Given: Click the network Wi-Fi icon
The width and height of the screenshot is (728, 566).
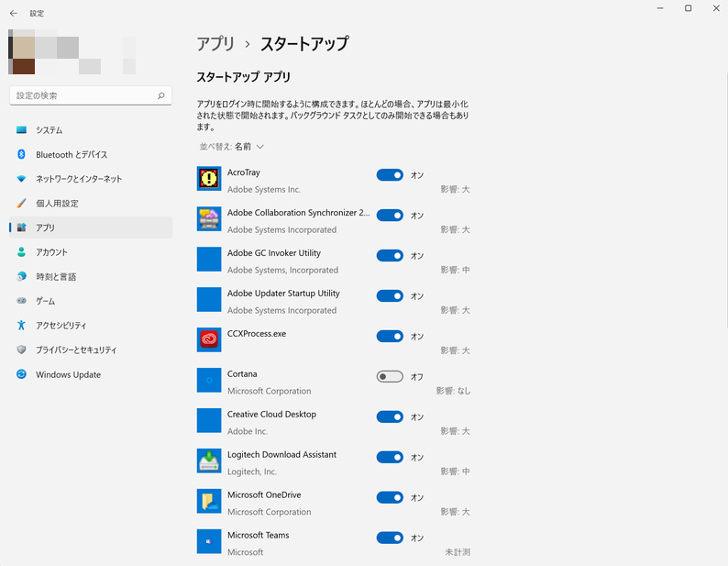Looking at the screenshot, I should coord(21,179).
